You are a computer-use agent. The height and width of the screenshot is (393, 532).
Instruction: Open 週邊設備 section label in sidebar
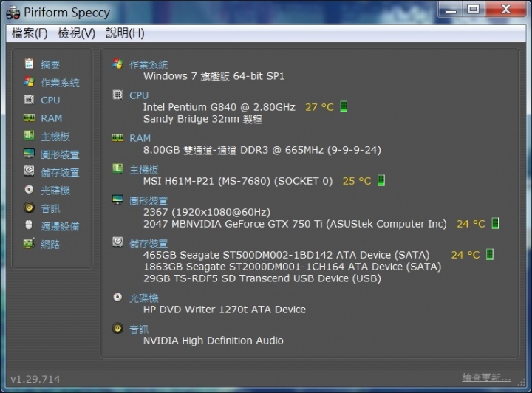coord(60,227)
